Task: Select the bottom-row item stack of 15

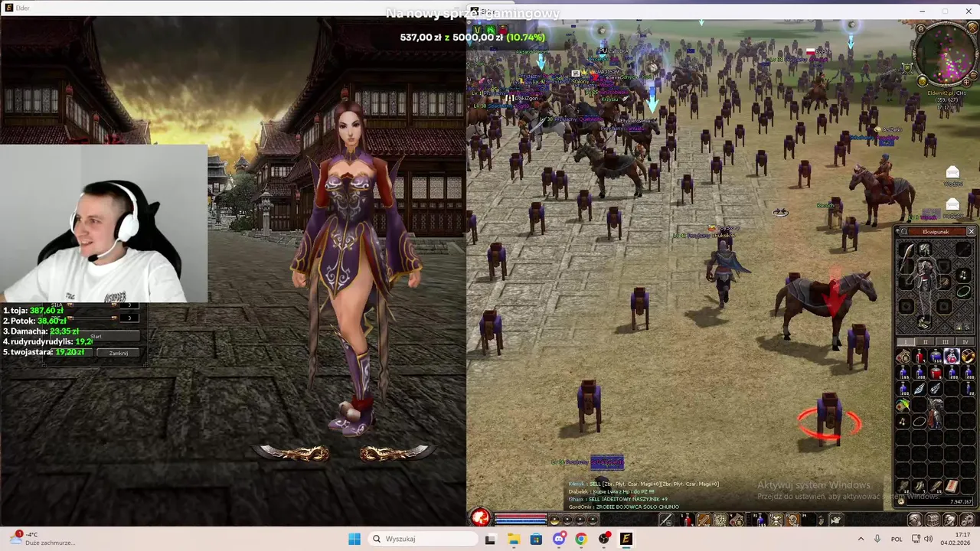Action: pyautogui.click(x=936, y=485)
